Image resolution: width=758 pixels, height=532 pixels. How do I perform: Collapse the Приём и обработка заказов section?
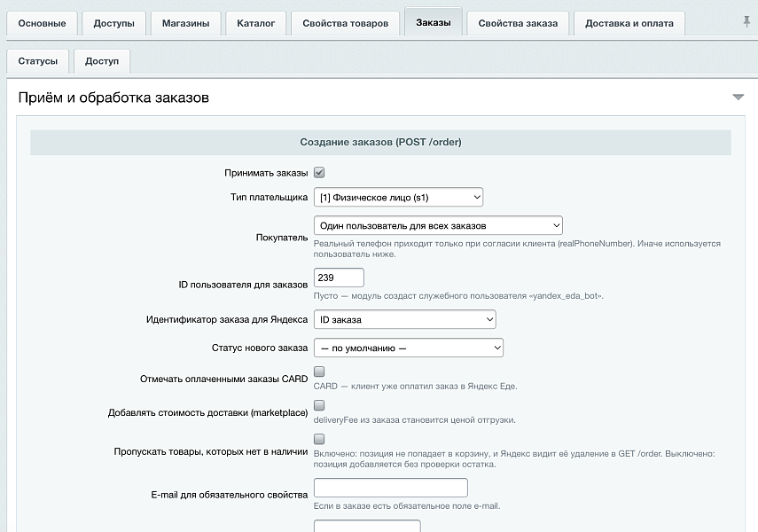click(x=738, y=98)
